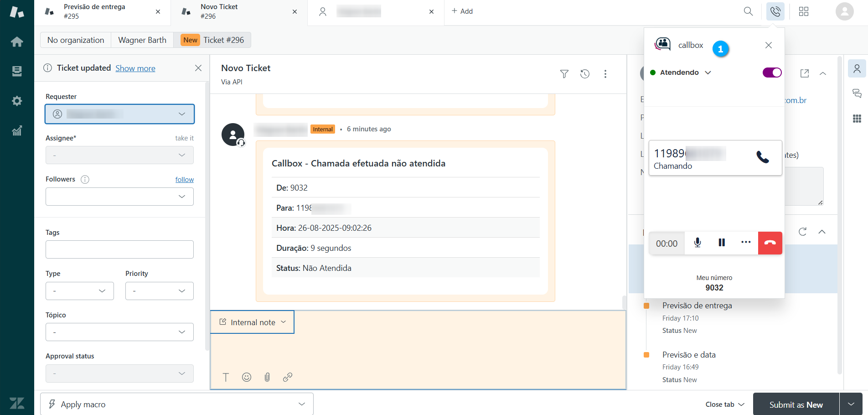Hang up the call with red button
The width and height of the screenshot is (868, 415).
click(x=770, y=243)
